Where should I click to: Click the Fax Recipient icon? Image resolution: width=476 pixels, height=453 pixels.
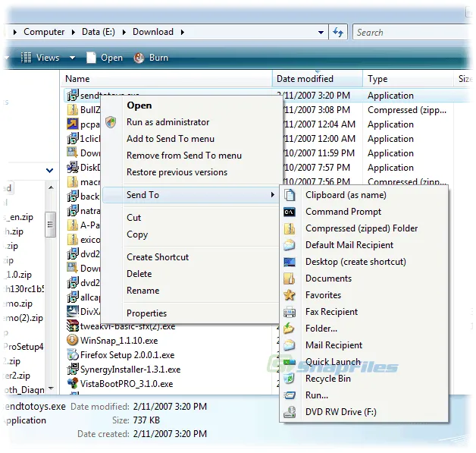[290, 312]
